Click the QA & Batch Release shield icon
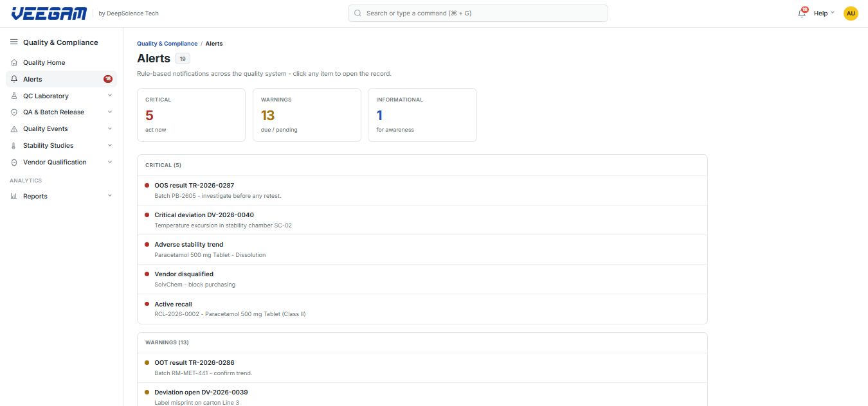This screenshot has width=868, height=406. point(14,112)
